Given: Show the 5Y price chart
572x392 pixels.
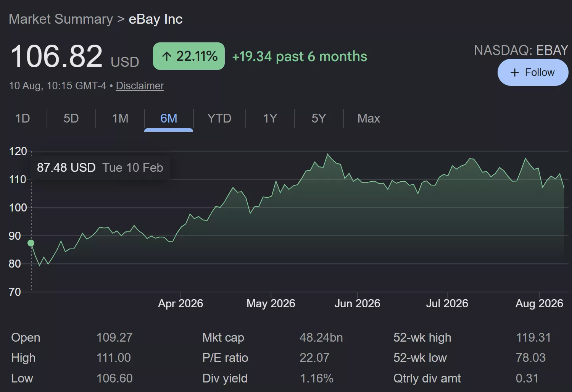Looking at the screenshot, I should tap(319, 118).
